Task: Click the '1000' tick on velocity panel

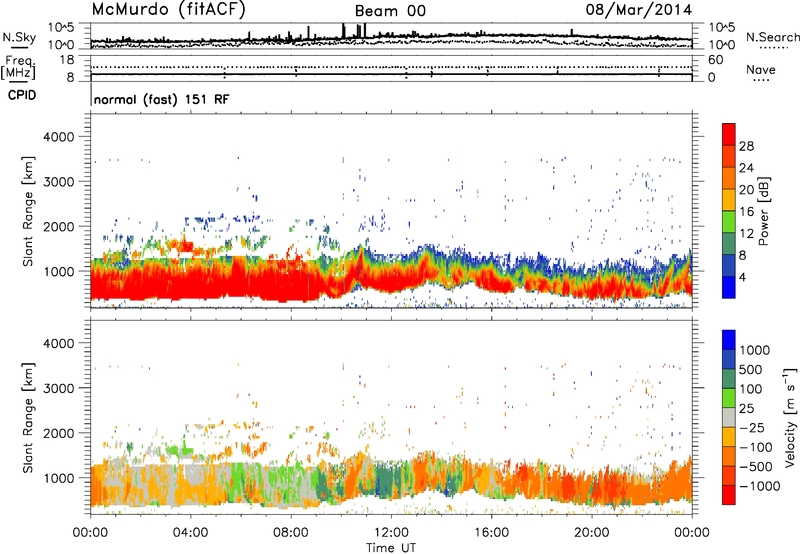Action: click(x=58, y=478)
